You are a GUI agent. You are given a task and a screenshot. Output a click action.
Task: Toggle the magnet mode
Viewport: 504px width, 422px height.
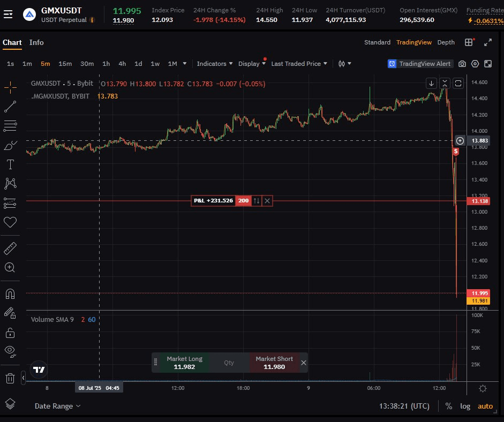pyautogui.click(x=10, y=294)
